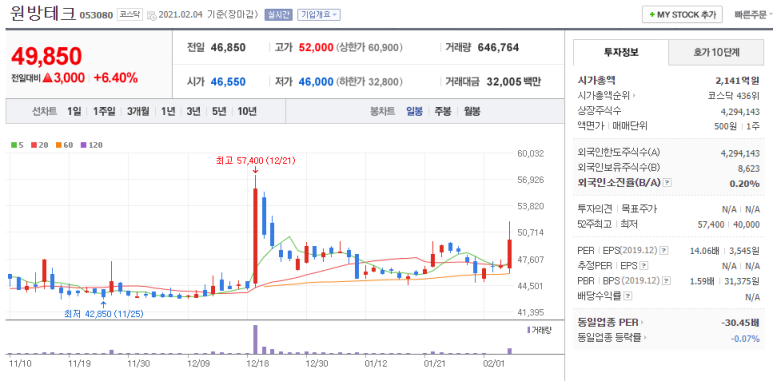Click the 상한가 60,900 text
Viewport: 773px width, 381px height.
click(370, 48)
